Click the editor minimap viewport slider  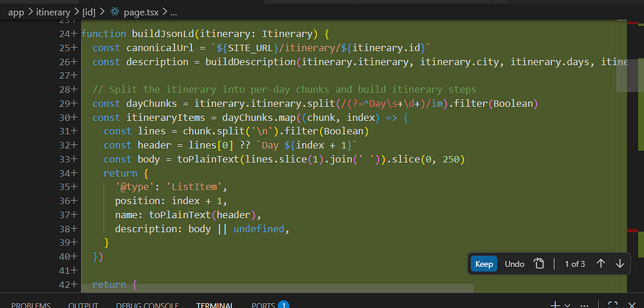click(x=627, y=75)
